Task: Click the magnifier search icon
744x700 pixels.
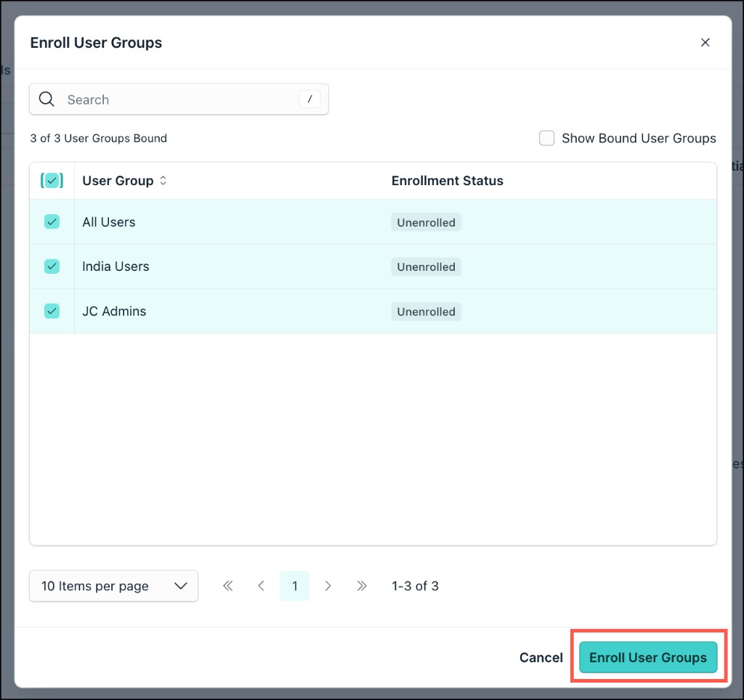Action: (46, 99)
